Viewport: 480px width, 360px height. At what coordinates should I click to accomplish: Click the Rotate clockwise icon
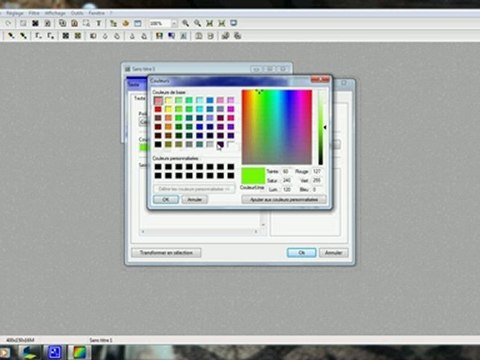click(238, 36)
